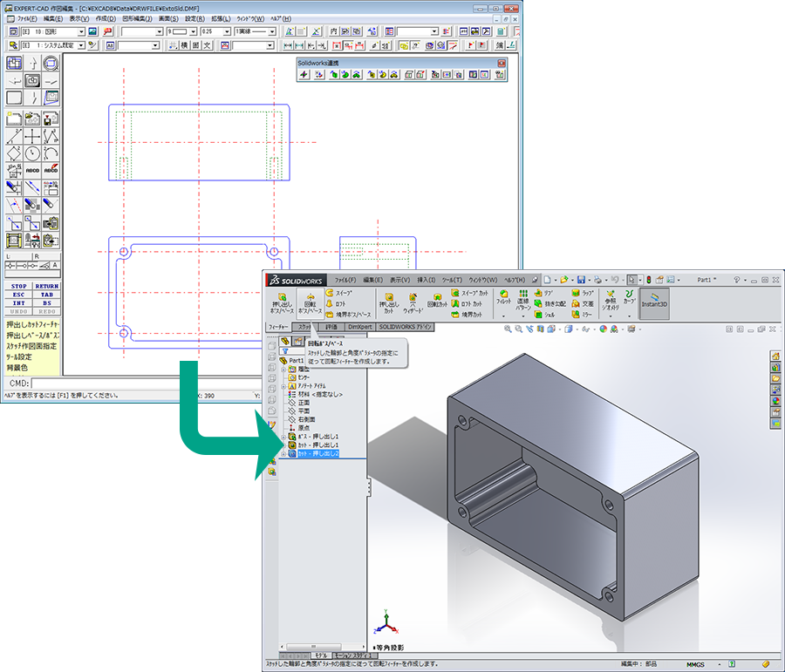Screen dimensions: 785x672
Task: Toggle the 図 button in EXPERT-CAD toolbar
Action: (195, 45)
